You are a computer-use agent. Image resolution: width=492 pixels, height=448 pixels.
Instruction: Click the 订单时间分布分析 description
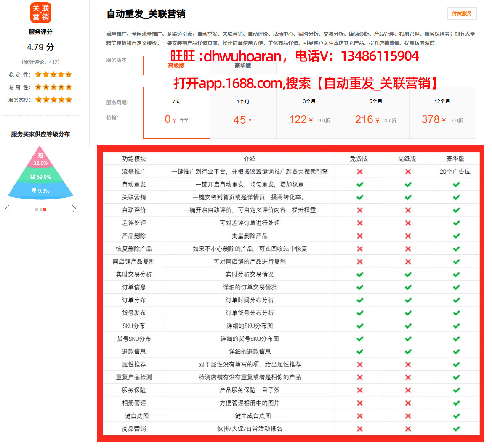[x=250, y=300]
